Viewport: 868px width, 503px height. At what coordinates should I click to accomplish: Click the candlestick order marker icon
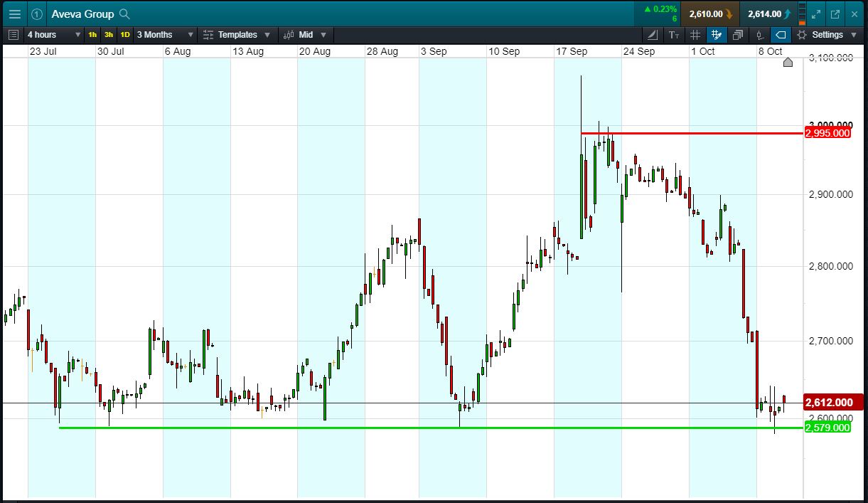coord(759,34)
